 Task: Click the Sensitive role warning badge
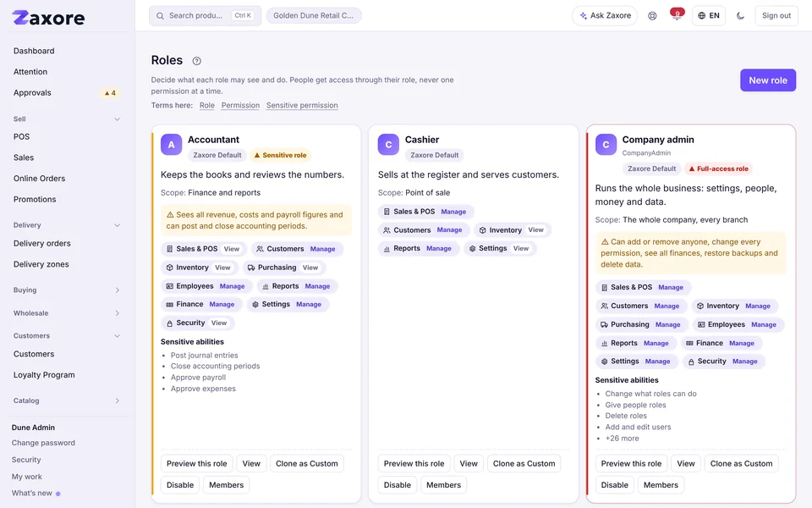pyautogui.click(x=280, y=155)
